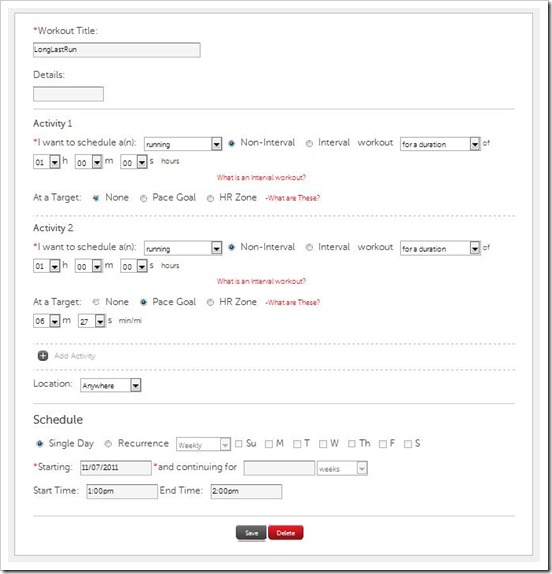Image resolution: width=552 pixels, height=574 pixels.
Task: Click the Save button
Action: 251,533
